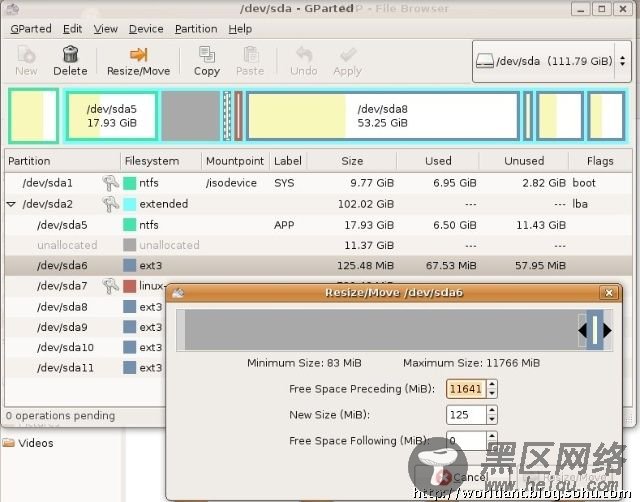Click the Resize/Move dialog title icon

point(178,293)
